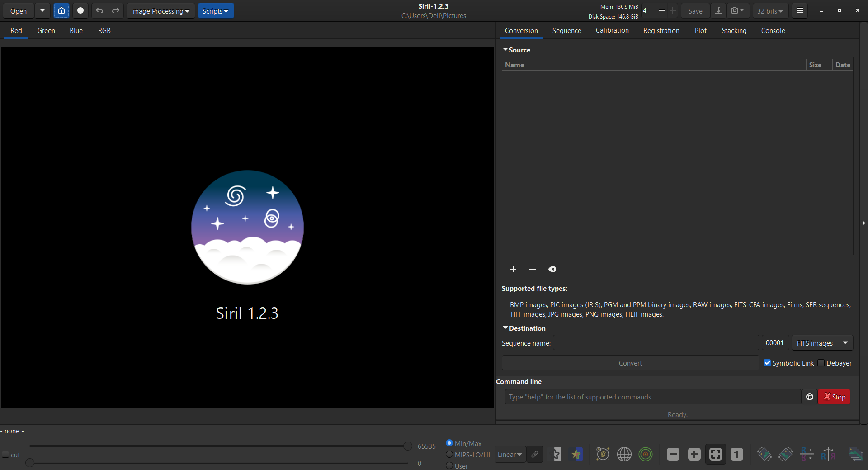Click the Open button
This screenshot has height=470, width=868.
click(19, 11)
